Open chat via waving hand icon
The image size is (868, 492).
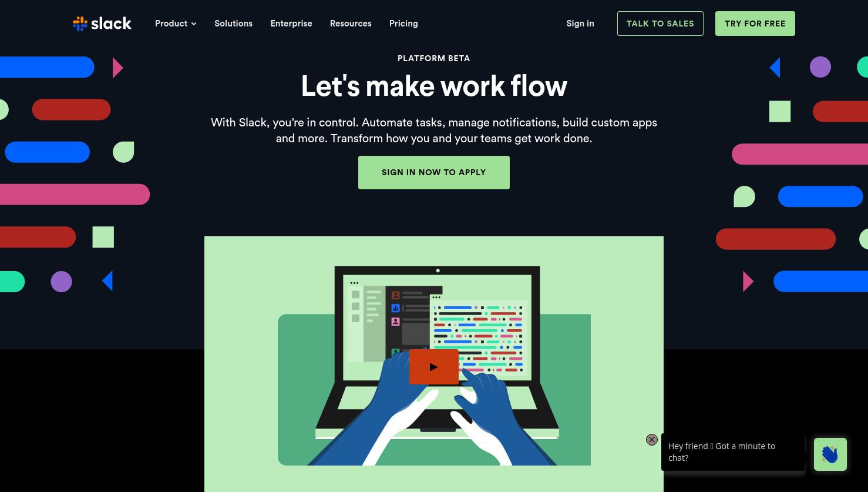pos(830,454)
